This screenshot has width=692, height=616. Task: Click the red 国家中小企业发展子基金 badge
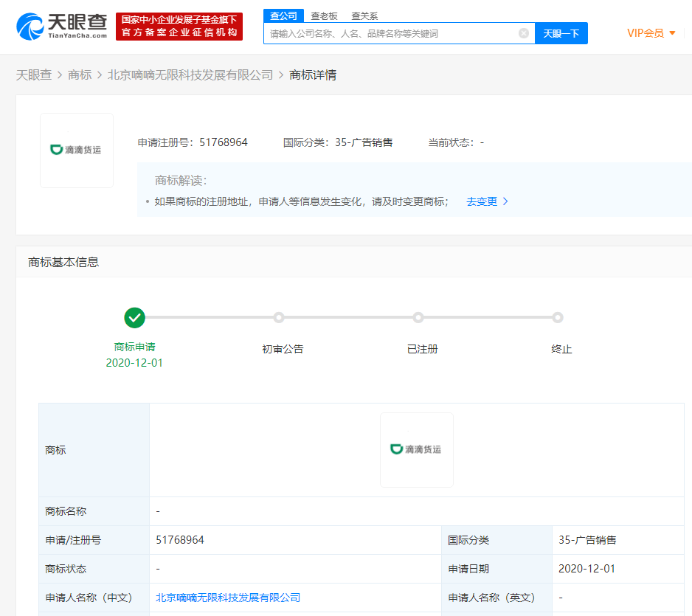179,27
